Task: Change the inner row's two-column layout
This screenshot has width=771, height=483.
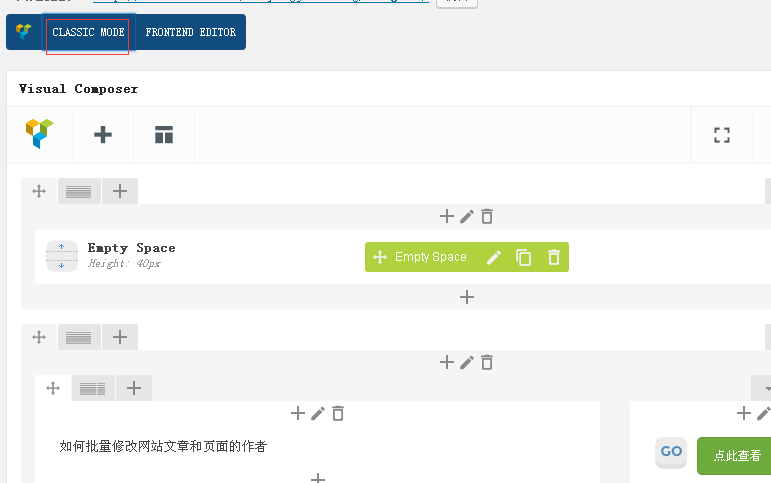Action: 93,389
